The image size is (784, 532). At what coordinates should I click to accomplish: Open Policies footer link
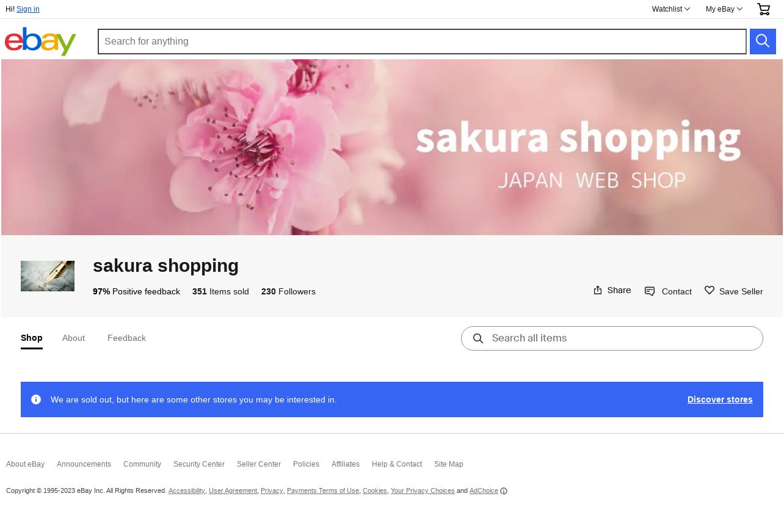(x=306, y=464)
